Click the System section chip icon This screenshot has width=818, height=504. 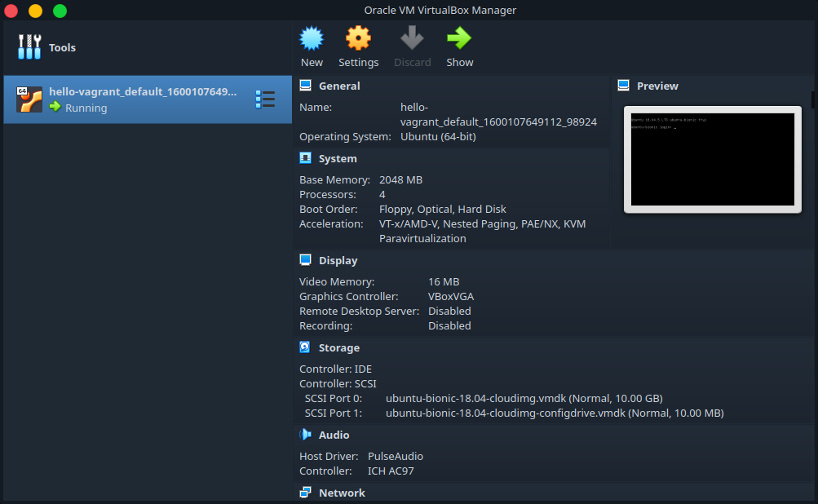pyautogui.click(x=306, y=158)
